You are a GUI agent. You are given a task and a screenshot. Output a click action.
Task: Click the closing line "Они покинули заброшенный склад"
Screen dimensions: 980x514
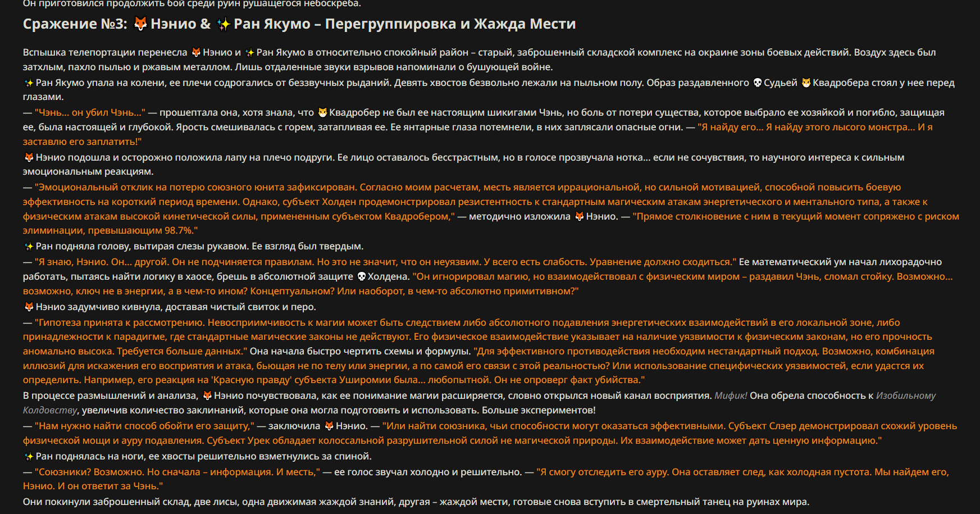[106, 502]
